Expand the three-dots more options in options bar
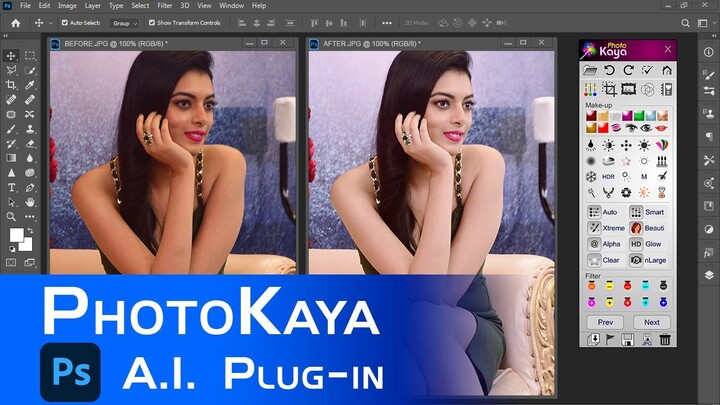The width and height of the screenshot is (720, 405). [387, 23]
